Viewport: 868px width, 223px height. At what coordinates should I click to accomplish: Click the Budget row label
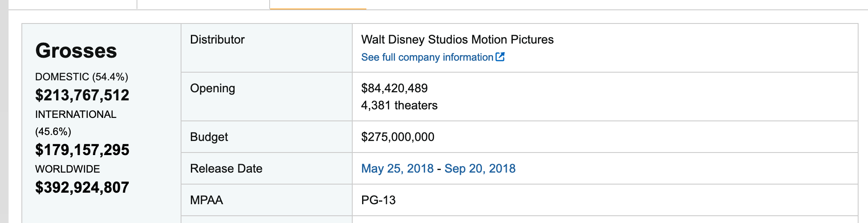[209, 137]
